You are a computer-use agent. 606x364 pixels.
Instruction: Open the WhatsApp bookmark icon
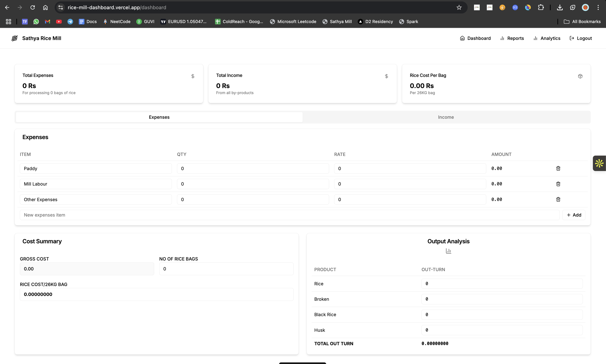(36, 22)
